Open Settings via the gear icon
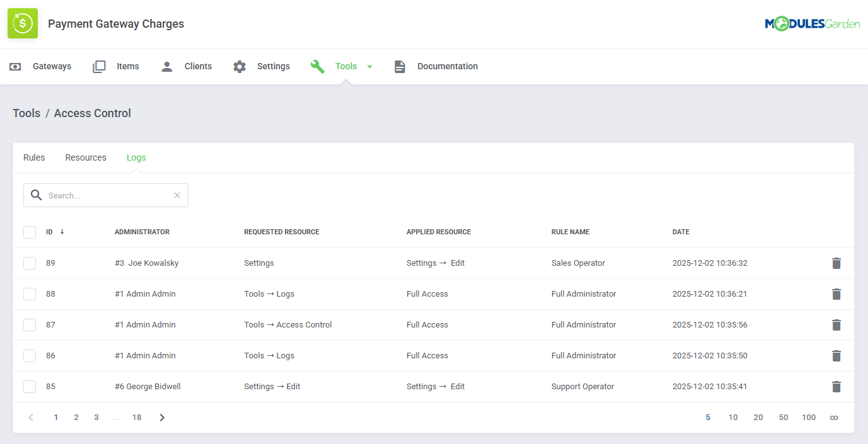Screen dimensions: 868x444 pyautogui.click(x=240, y=66)
